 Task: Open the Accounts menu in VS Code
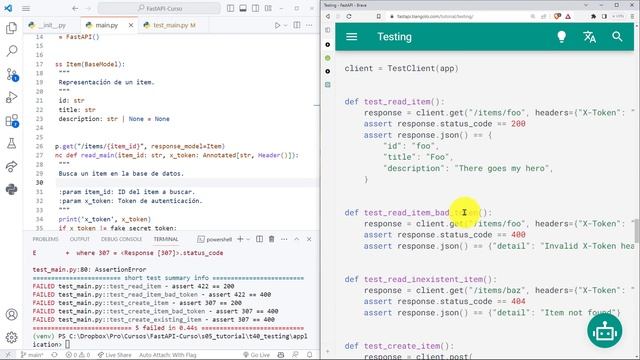(11, 314)
